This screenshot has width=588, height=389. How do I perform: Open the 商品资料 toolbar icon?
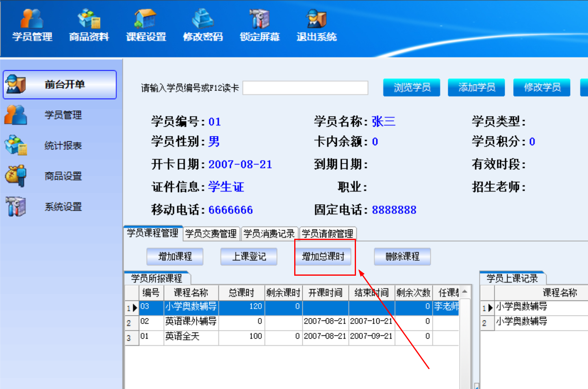[x=89, y=25]
